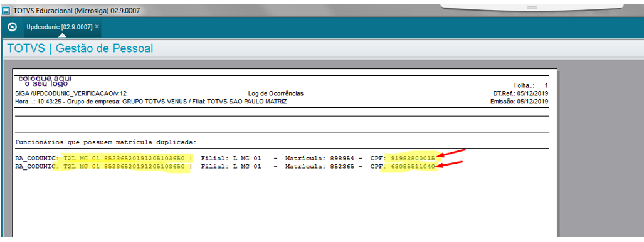Click 'Funcionários que possuem matrícula duplicada:' heading
644x242 pixels.
tap(106, 142)
